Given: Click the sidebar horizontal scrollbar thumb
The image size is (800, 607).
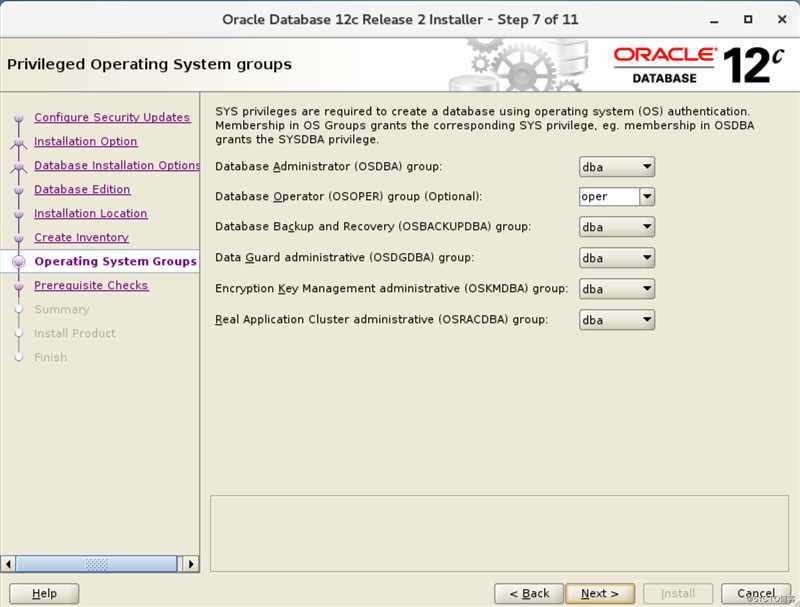Looking at the screenshot, I should [x=96, y=564].
